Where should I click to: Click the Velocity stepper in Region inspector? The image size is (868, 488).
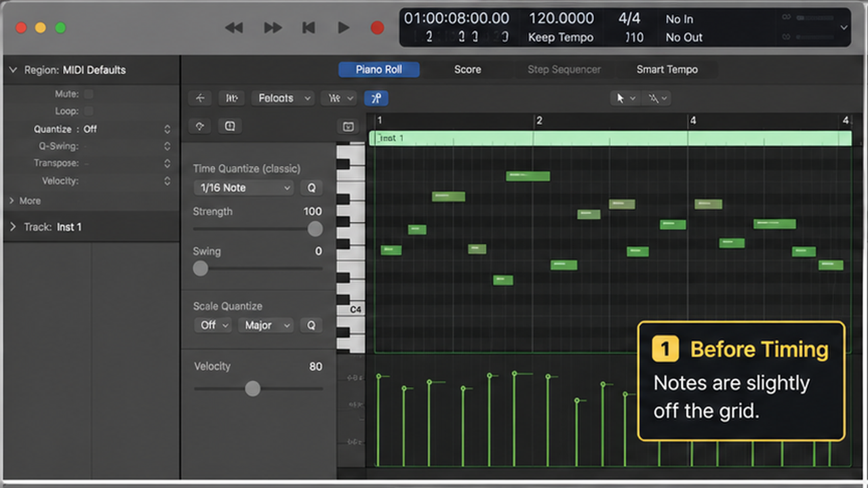[167, 181]
